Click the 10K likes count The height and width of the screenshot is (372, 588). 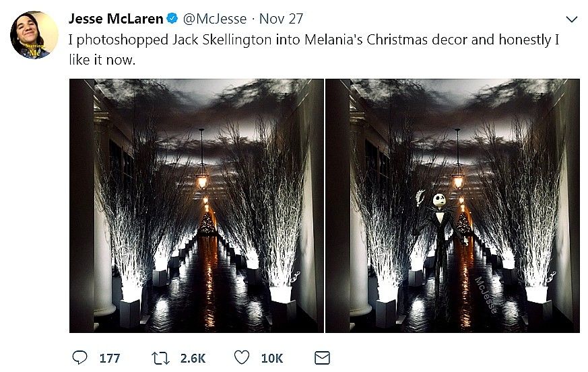tap(272, 358)
